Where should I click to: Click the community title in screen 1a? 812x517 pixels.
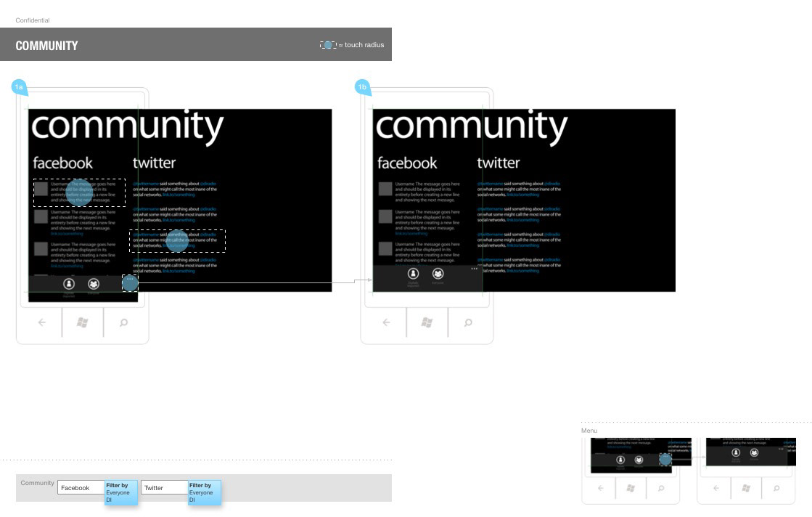128,127
